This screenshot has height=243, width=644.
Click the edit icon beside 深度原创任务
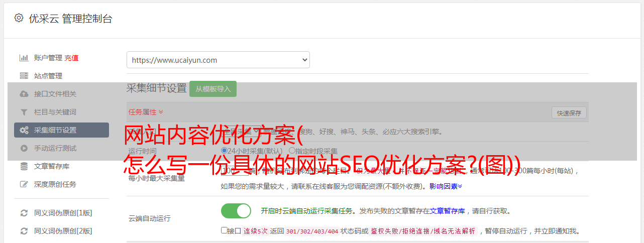[24, 184]
